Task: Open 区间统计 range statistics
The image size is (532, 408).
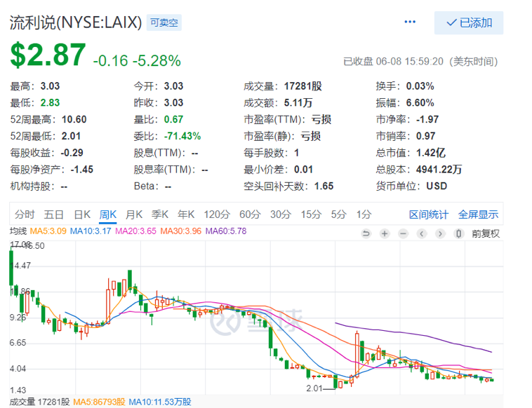Action: [429, 215]
